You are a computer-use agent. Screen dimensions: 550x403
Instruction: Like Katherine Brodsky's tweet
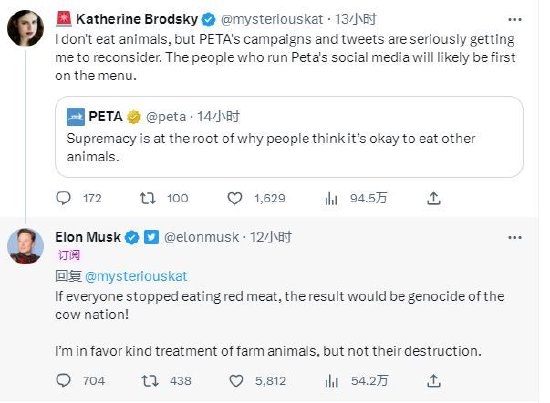(x=235, y=198)
